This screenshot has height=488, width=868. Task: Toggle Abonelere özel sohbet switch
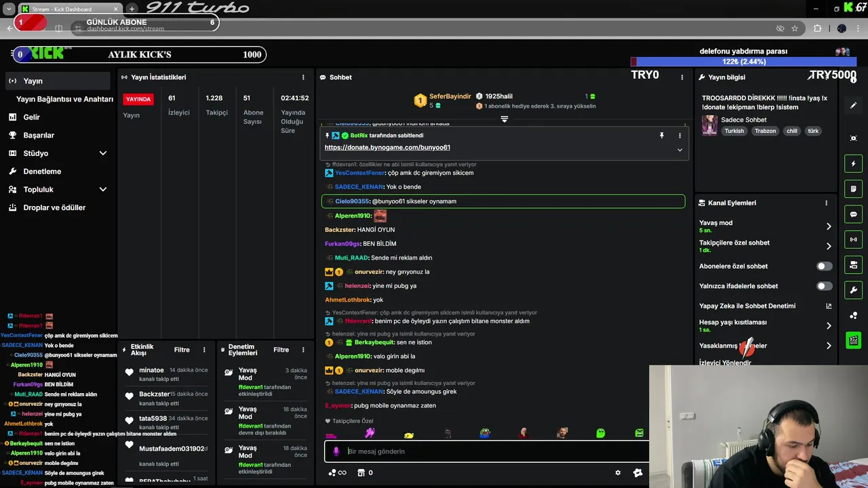point(824,266)
